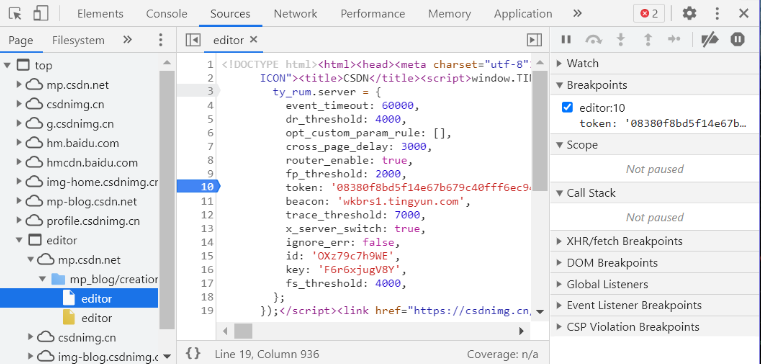Open the Memory tab
761x364 pixels.
point(449,14)
